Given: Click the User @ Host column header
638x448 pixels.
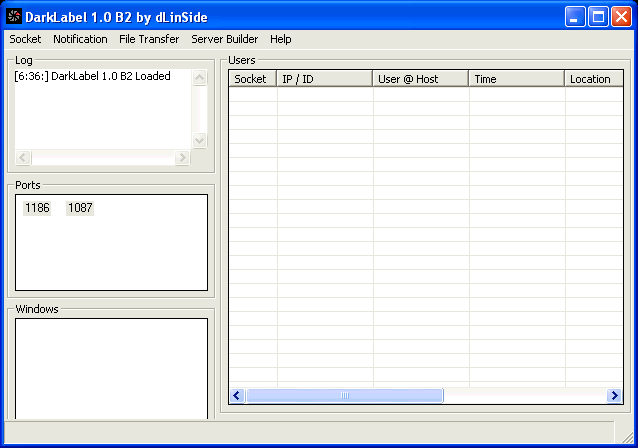Looking at the screenshot, I should click(x=420, y=79).
